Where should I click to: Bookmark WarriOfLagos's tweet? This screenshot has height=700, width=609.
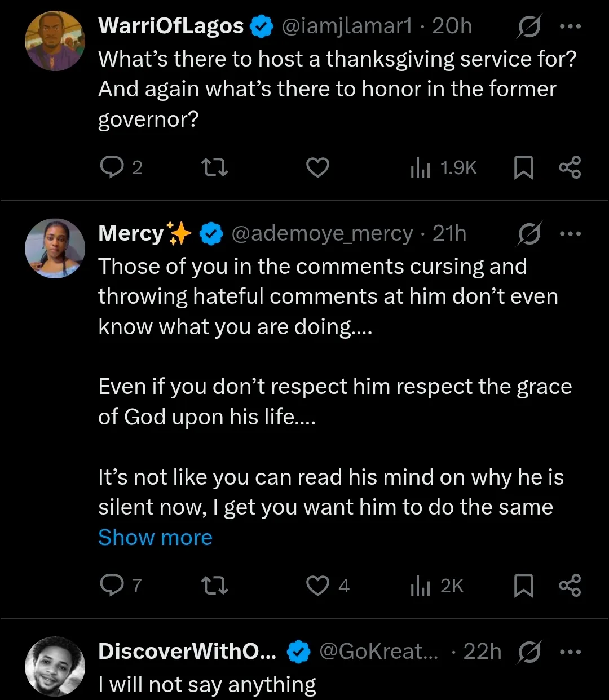pyautogui.click(x=523, y=167)
